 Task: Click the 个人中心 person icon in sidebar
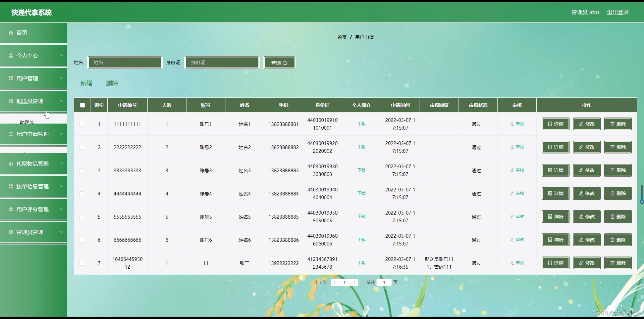tap(11, 55)
